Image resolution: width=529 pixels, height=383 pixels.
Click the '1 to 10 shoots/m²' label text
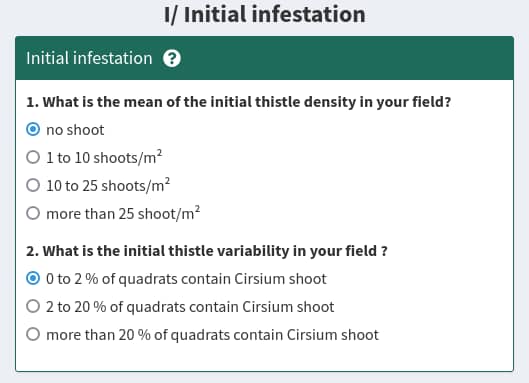coord(104,157)
